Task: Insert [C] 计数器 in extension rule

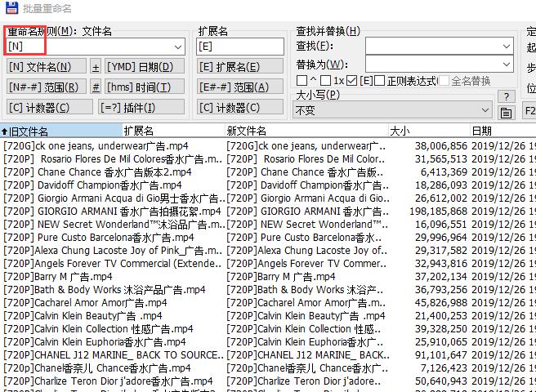Action: (x=240, y=108)
